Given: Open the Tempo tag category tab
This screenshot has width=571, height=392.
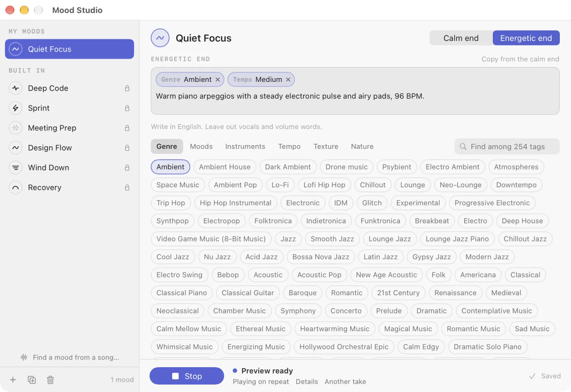Looking at the screenshot, I should 289,146.
